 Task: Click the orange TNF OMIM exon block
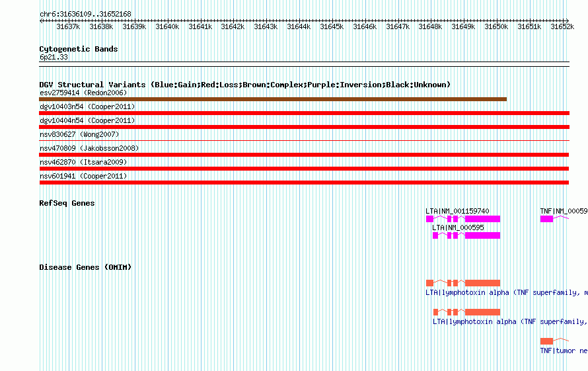[546, 341]
